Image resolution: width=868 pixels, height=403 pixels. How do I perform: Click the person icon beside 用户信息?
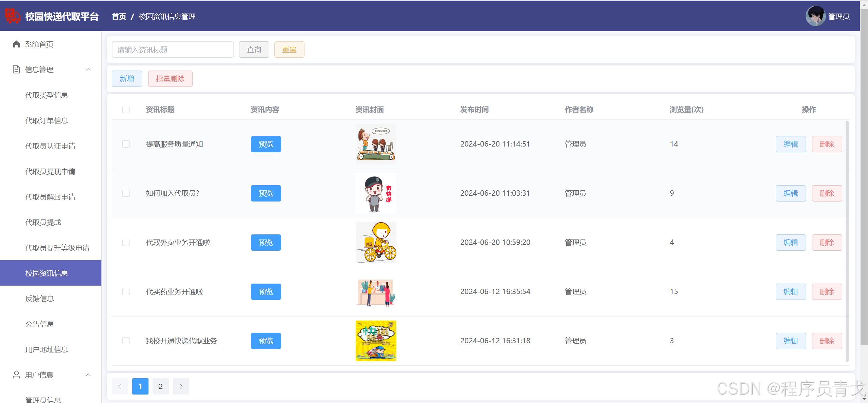16,375
